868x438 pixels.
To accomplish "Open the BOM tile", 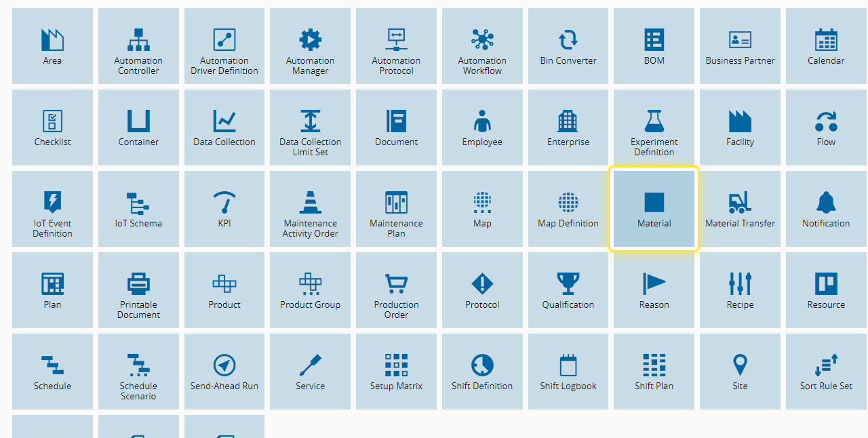I will coord(654,46).
